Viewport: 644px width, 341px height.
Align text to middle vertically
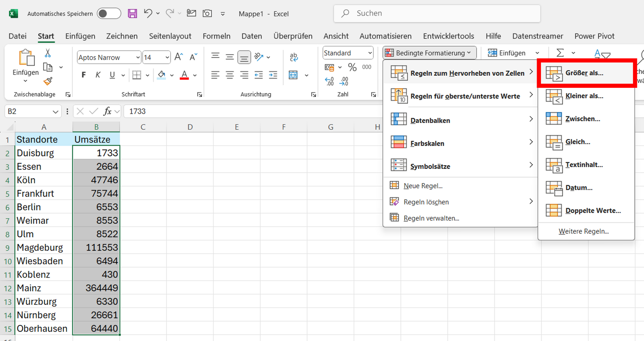click(230, 57)
